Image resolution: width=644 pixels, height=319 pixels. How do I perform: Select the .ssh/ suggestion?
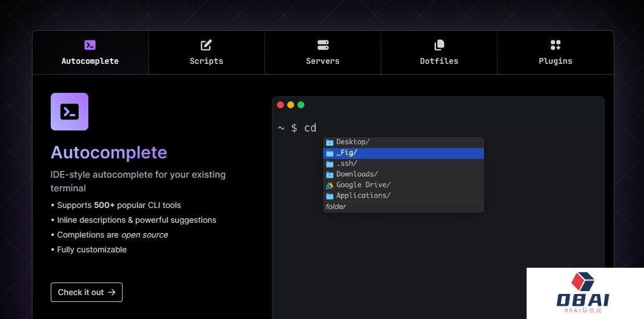tap(403, 164)
